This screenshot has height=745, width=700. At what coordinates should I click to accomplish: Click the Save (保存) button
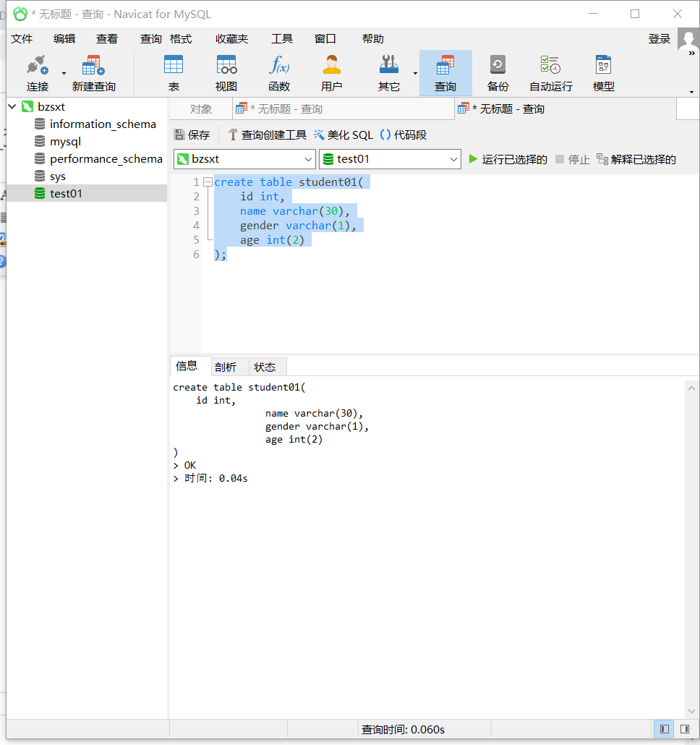point(192,135)
